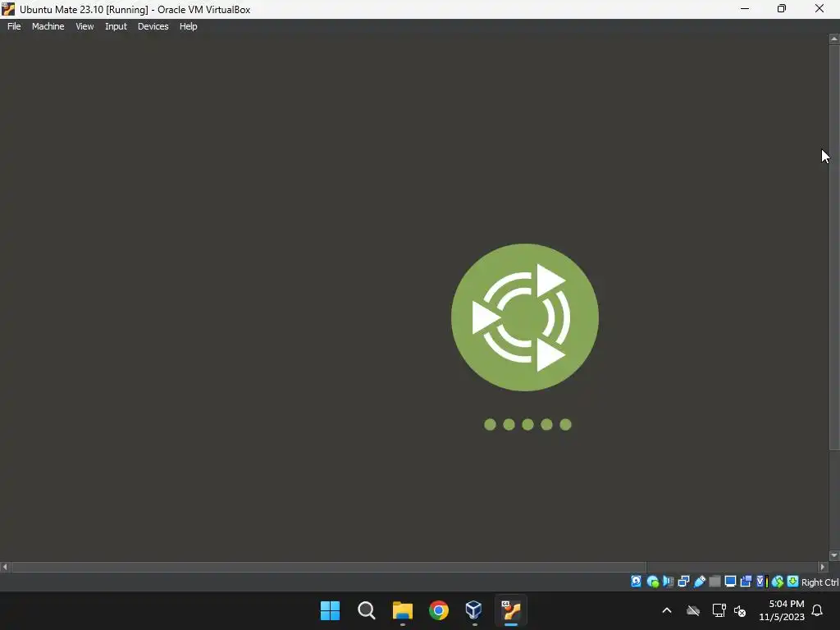Click the virtualization CPU load indicator icon

point(762,582)
